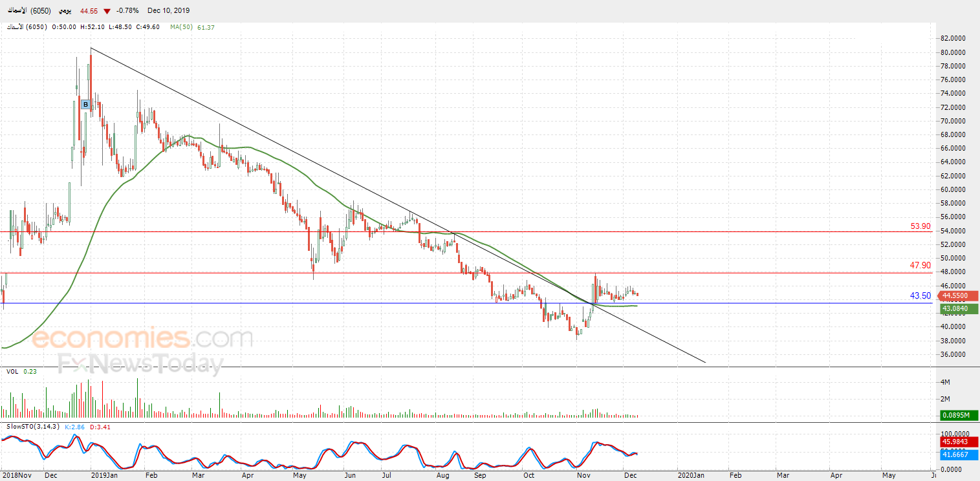Click the 0.0895M volume tag
This screenshot has height=481, width=980.
tap(959, 415)
